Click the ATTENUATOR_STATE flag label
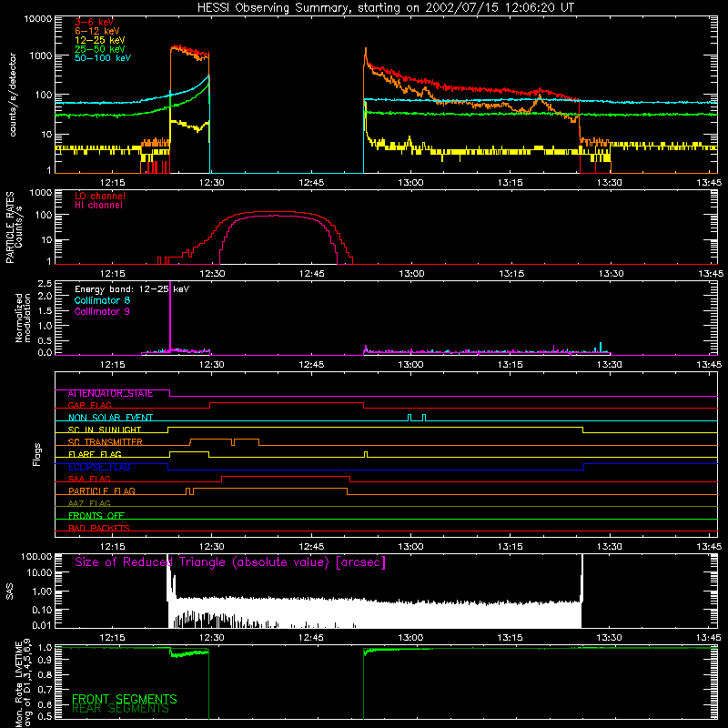 [110, 394]
